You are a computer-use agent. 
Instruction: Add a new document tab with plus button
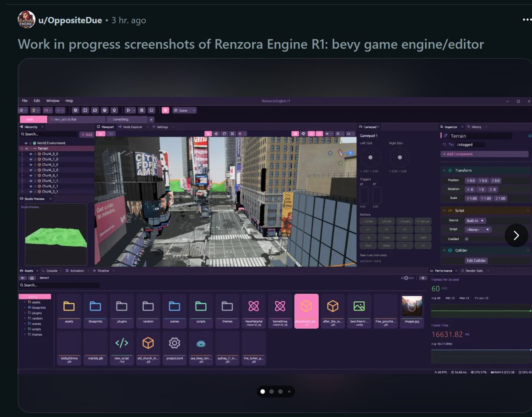tap(151, 119)
